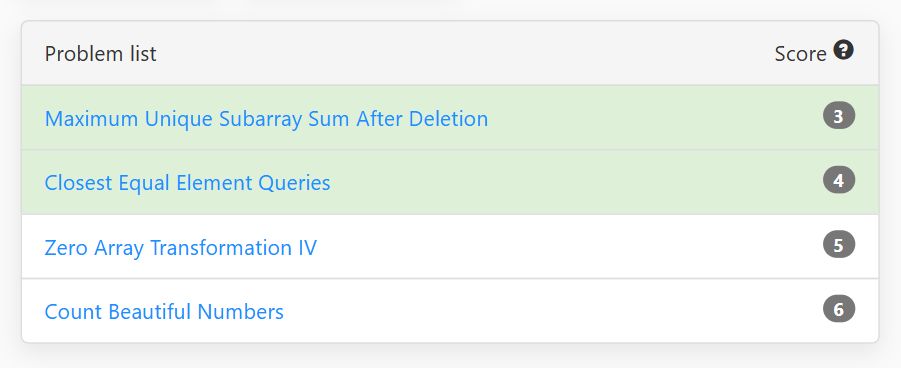This screenshot has height=368, width=901.
Task: Click the score badge showing 6
Action: point(839,309)
